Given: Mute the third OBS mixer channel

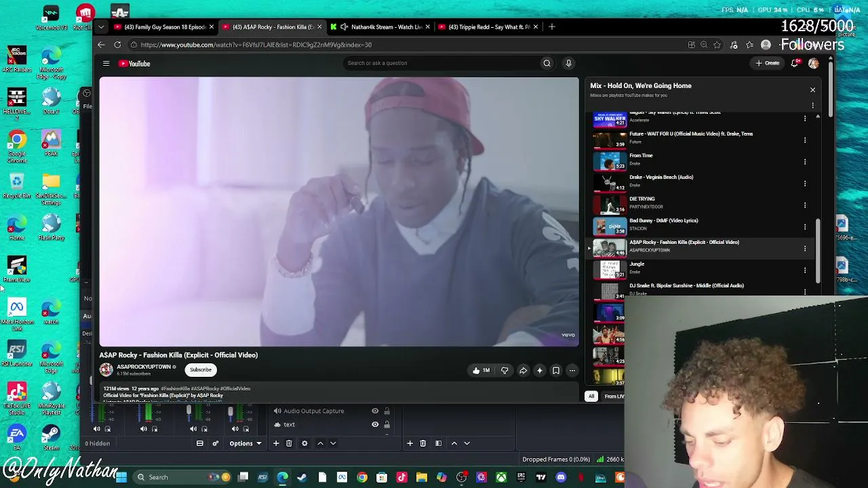Looking at the screenshot, I should 193,429.
